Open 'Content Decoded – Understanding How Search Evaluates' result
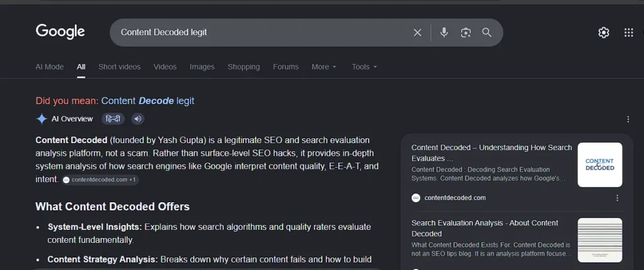This screenshot has width=644, height=270. click(x=492, y=153)
